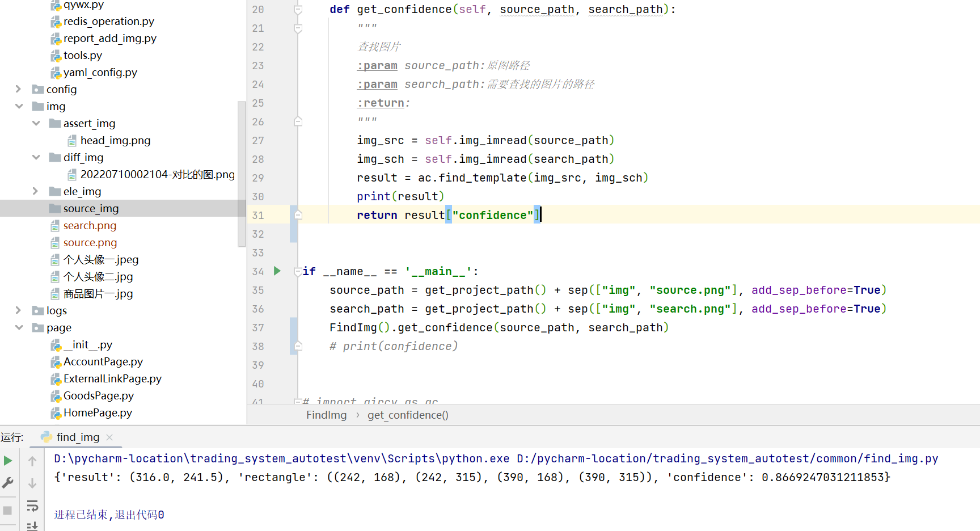Open python.exe path link in console
This screenshot has width=980, height=531.
coord(282,458)
